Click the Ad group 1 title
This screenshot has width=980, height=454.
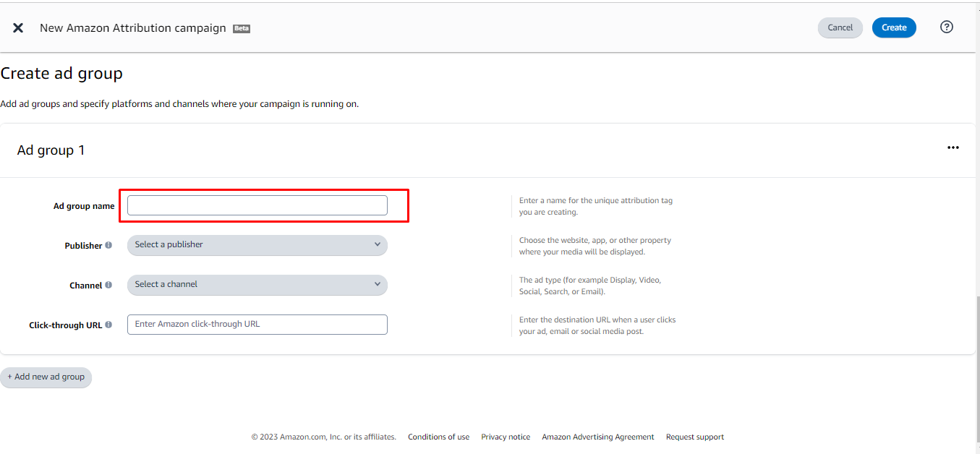[51, 150]
